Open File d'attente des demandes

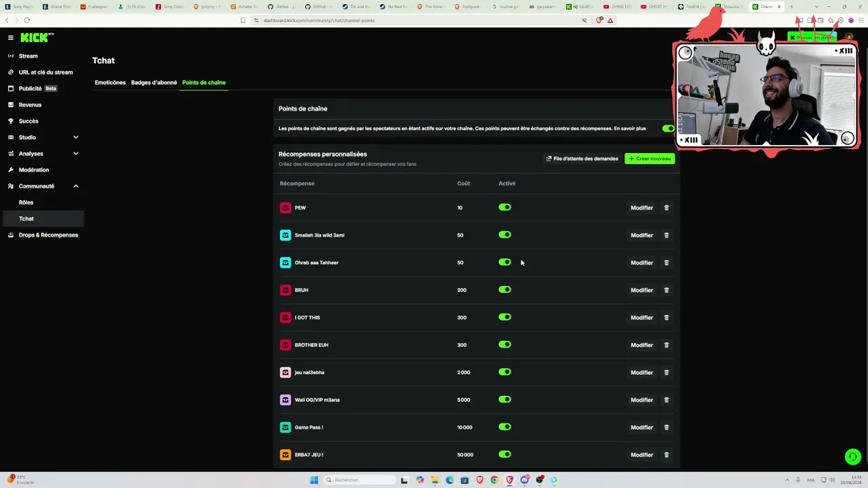[x=582, y=159]
